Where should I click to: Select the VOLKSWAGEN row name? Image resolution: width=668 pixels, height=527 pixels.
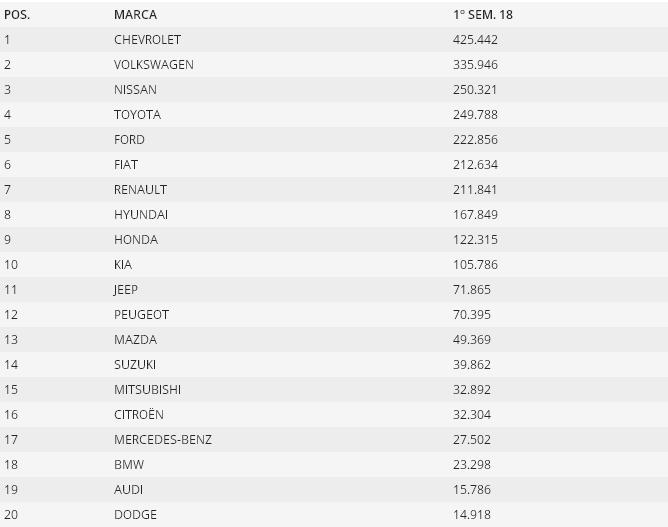pos(154,65)
